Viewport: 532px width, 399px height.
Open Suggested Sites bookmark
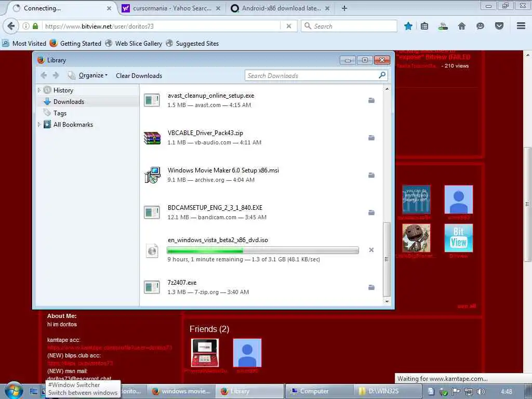(192, 44)
